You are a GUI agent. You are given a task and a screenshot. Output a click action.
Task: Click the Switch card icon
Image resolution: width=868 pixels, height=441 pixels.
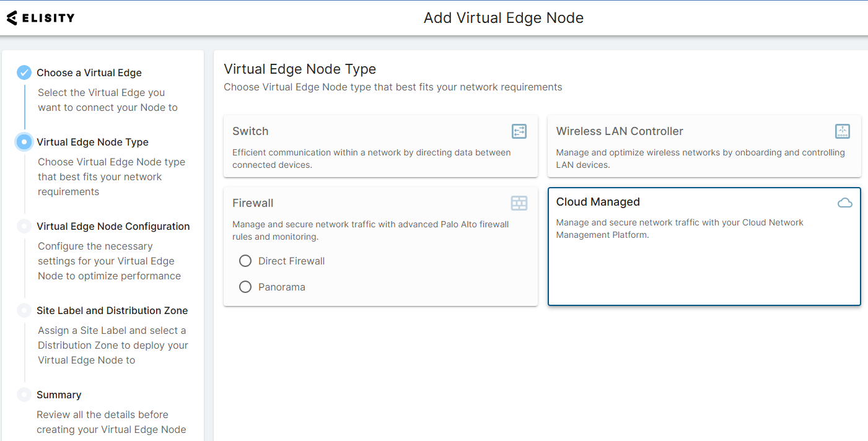point(519,131)
